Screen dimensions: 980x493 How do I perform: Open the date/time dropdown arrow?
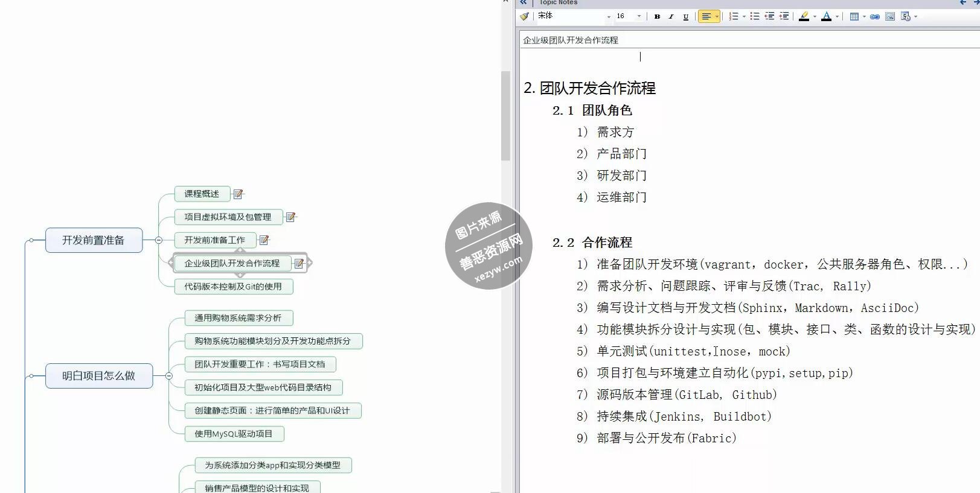(915, 17)
